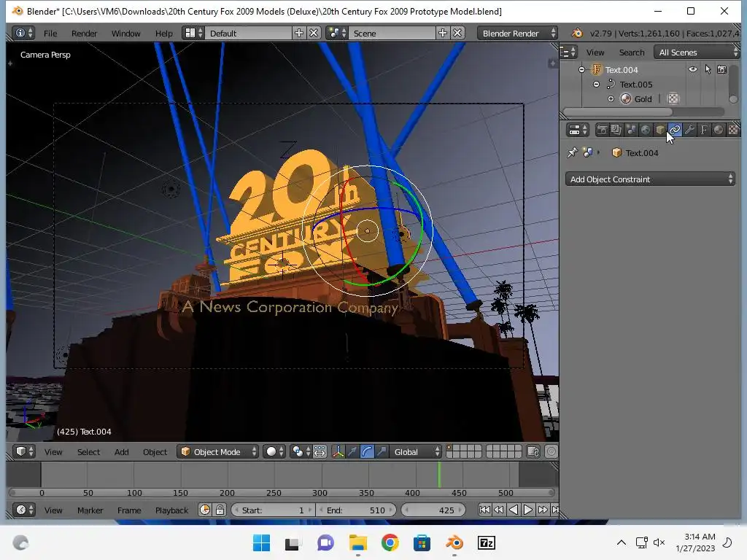747x560 pixels.
Task: Switch to World properties tab
Action: [x=646, y=130]
